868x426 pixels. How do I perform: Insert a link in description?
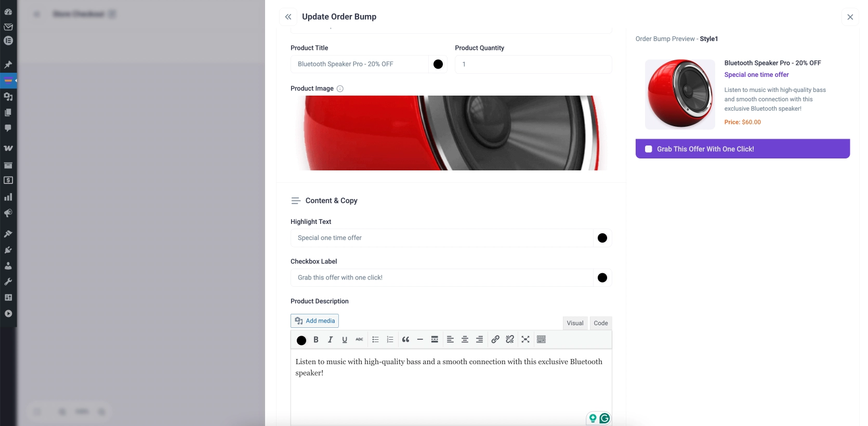click(x=495, y=339)
